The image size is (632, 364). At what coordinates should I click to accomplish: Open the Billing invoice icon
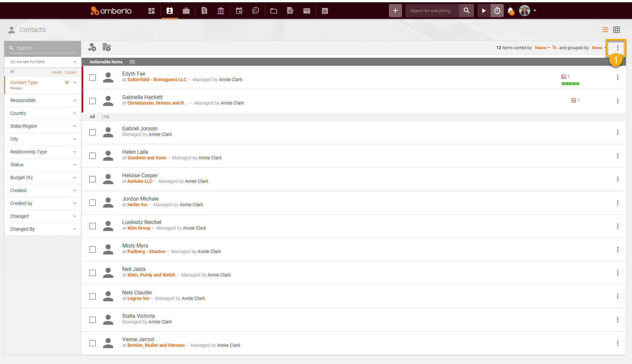pos(204,11)
